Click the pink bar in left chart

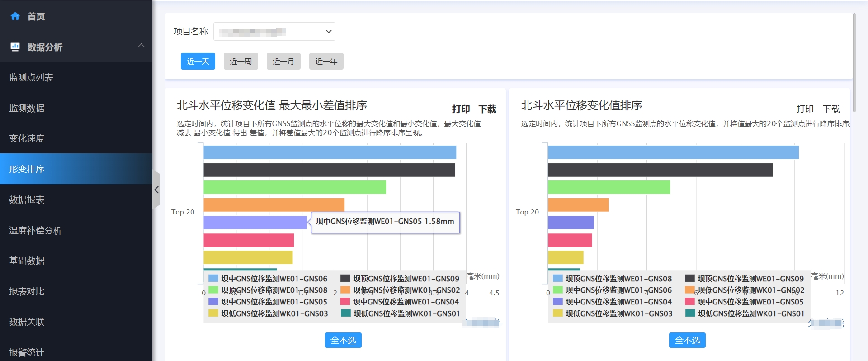(x=249, y=240)
